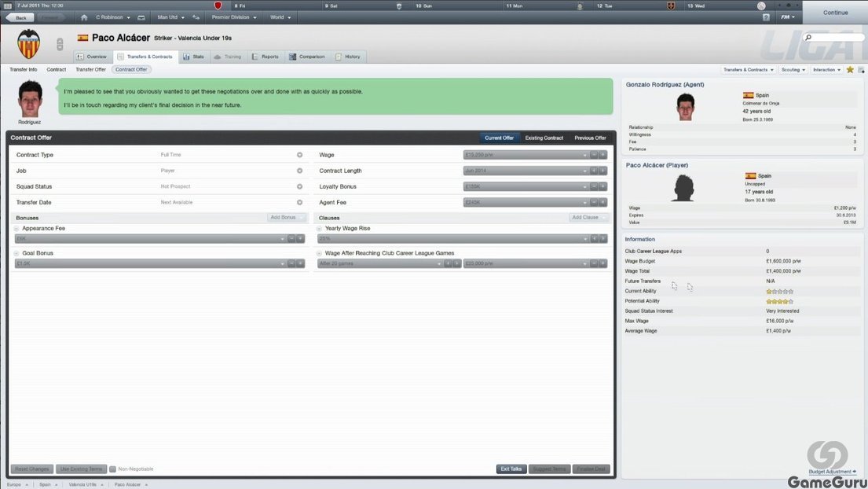Image resolution: width=868 pixels, height=489 pixels.
Task: Open the Valencia U19s breadcrumb at bottom
Action: point(82,484)
